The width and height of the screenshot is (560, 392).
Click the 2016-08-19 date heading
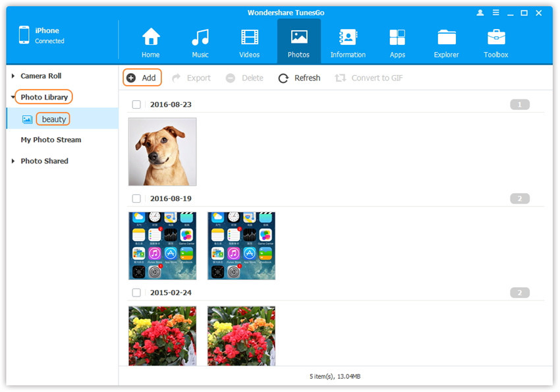pos(171,198)
